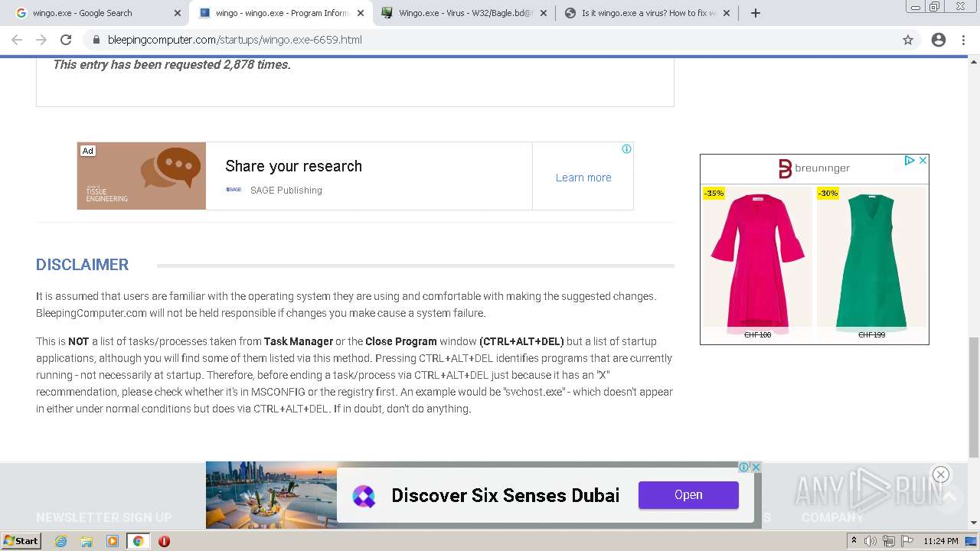Open a new browser tab
980x551 pixels.
(755, 13)
